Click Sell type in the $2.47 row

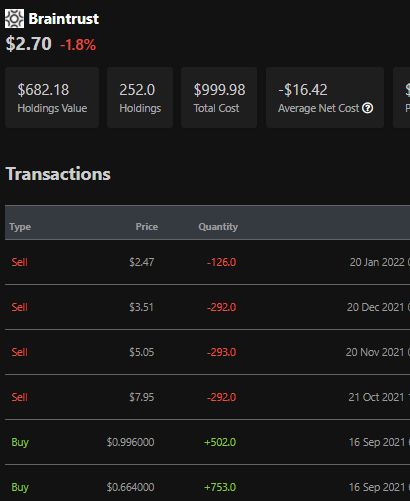(20, 262)
